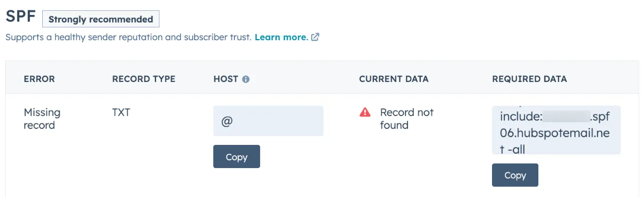This screenshot has height=198, width=644.
Task: Click the sender reputation description text
Action: [128, 37]
